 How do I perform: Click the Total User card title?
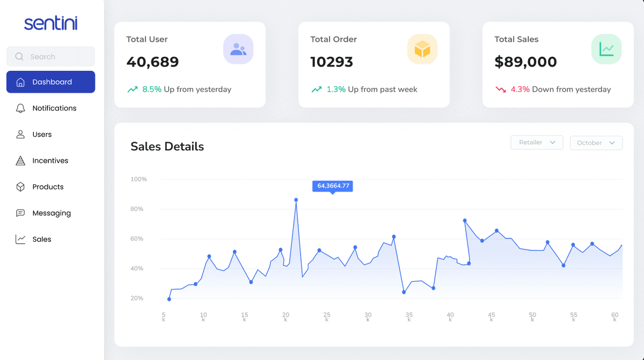coord(147,39)
